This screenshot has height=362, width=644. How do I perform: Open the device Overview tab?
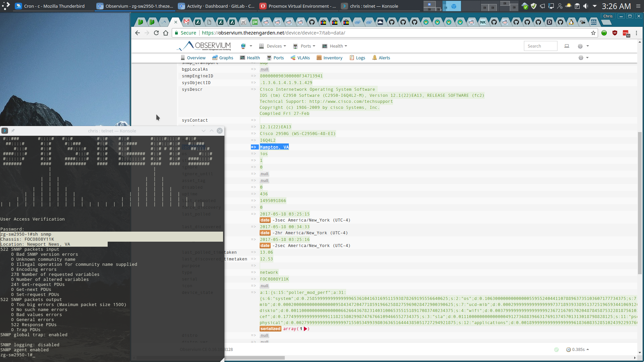coord(193,58)
